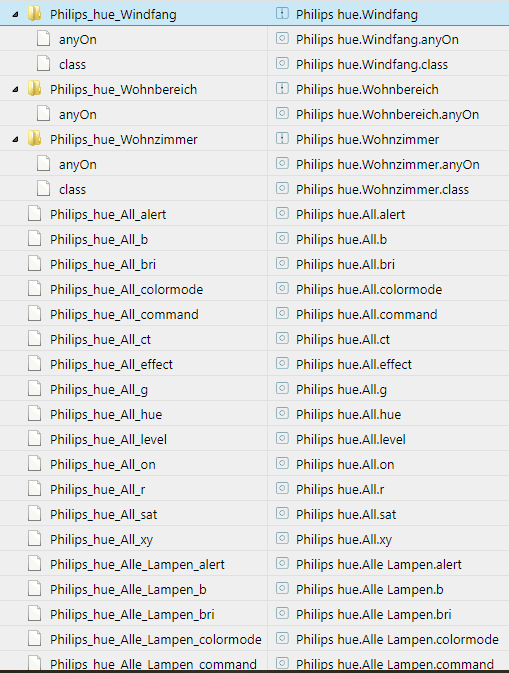Click the Philips hue.All.level name
The image size is (509, 673).
[x=351, y=440]
